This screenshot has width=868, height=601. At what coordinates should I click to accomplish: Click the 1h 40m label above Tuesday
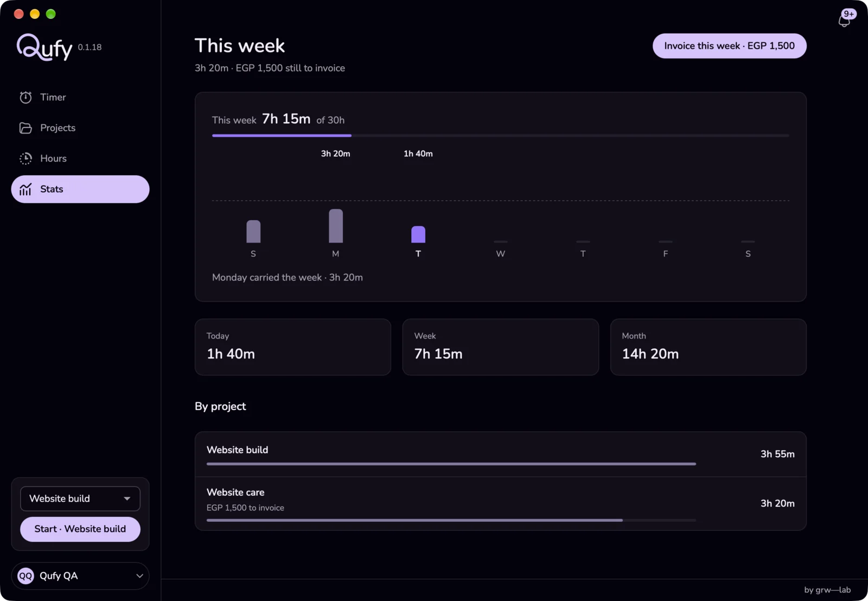418,154
